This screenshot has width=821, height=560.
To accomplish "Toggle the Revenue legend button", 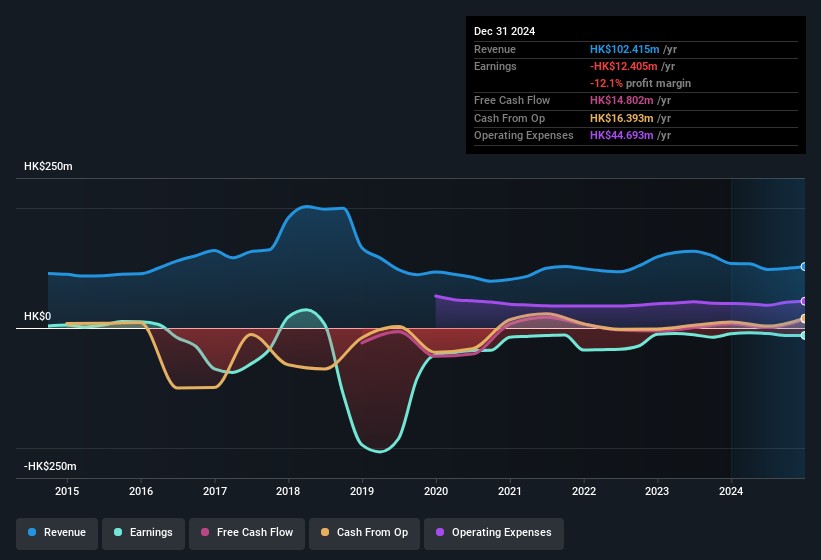I will [57, 533].
